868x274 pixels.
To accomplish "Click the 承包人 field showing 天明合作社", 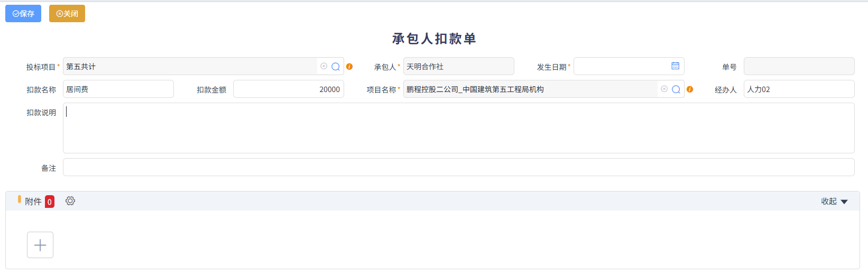I will (x=458, y=67).
